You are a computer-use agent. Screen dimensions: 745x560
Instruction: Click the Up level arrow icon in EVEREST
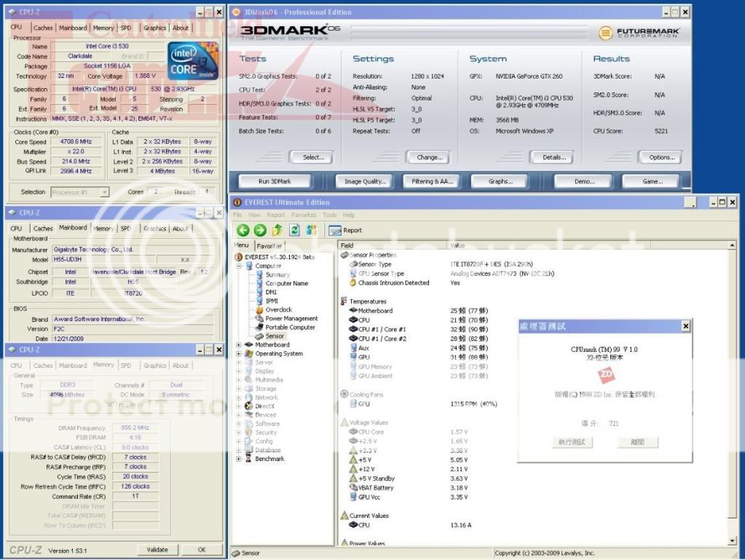[277, 230]
